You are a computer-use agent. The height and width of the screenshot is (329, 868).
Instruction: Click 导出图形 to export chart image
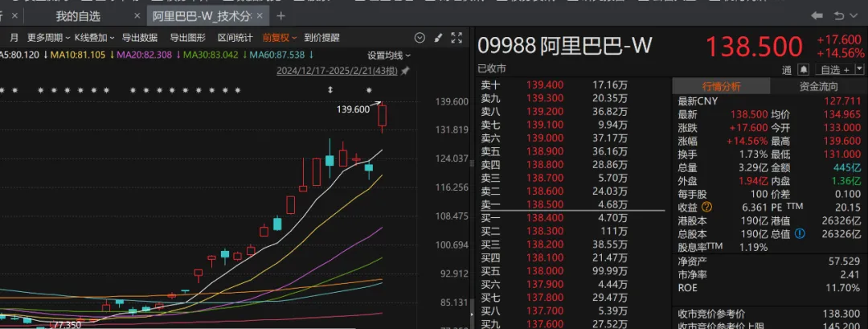click(x=187, y=38)
